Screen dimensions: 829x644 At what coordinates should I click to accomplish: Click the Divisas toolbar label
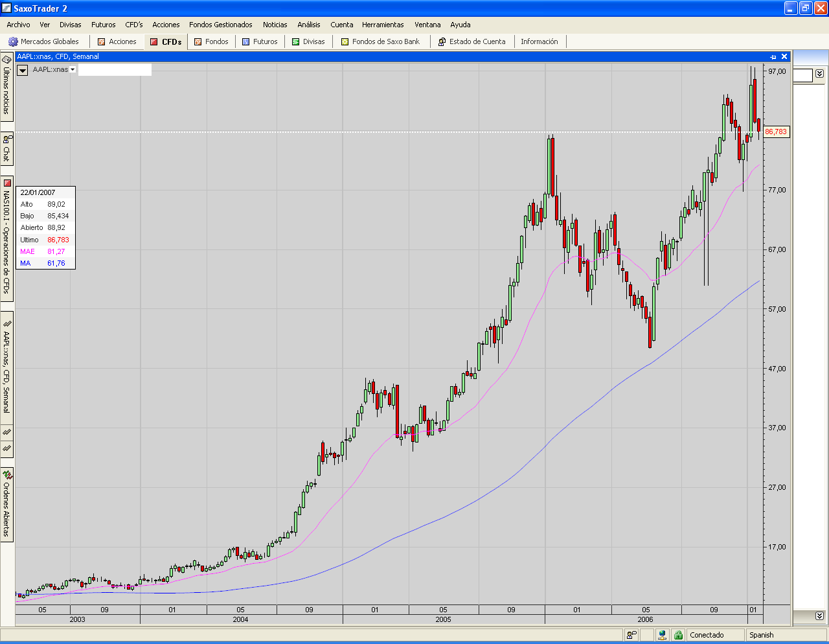coord(314,41)
